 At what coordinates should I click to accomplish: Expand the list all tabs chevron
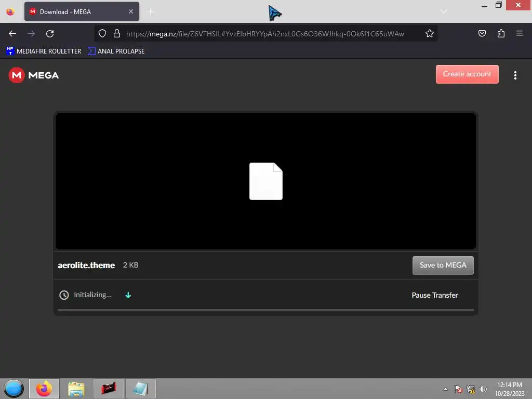[x=444, y=11]
